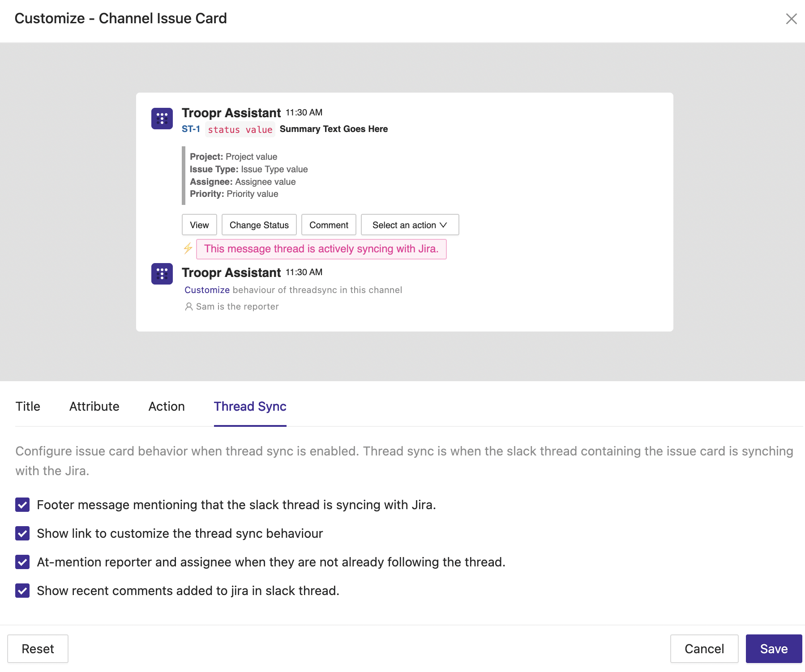The image size is (805, 672).
Task: Switch to the Attribute tab
Action: [94, 406]
